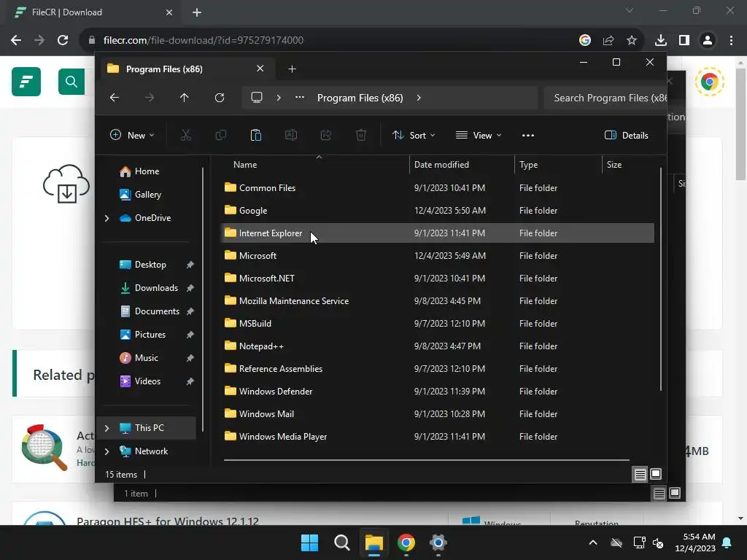Click the chevron after Program Files (x86) in address bar
This screenshot has height=560, width=747.
(419, 98)
